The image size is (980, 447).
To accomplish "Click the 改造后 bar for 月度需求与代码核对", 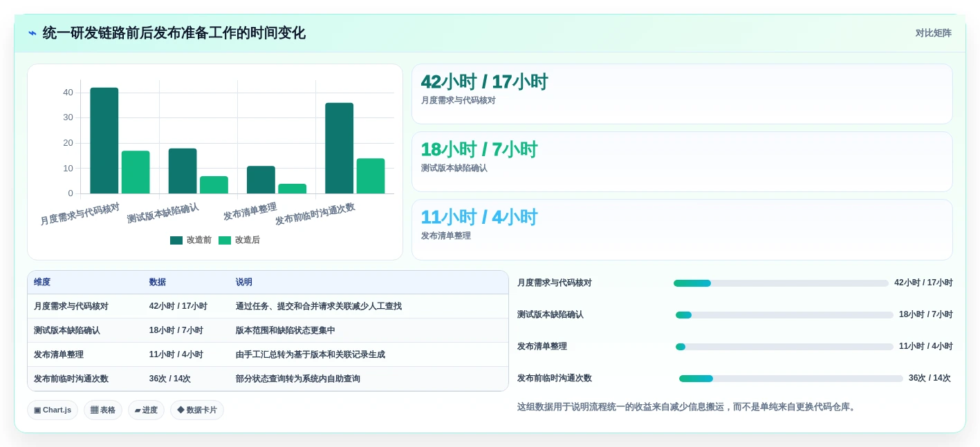I will [136, 172].
